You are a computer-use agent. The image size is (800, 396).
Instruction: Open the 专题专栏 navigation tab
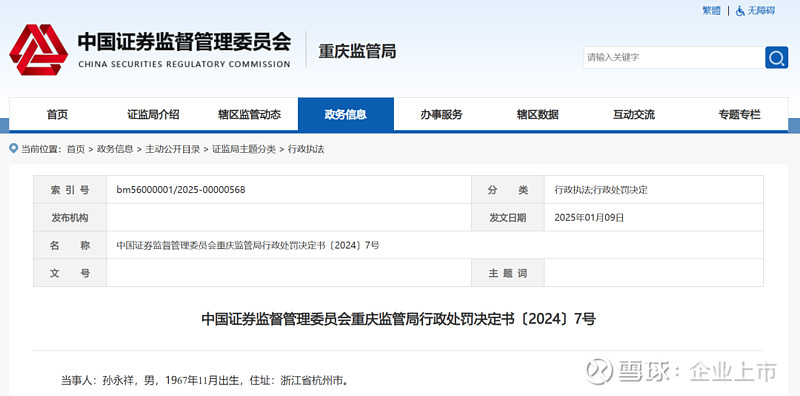point(739,114)
